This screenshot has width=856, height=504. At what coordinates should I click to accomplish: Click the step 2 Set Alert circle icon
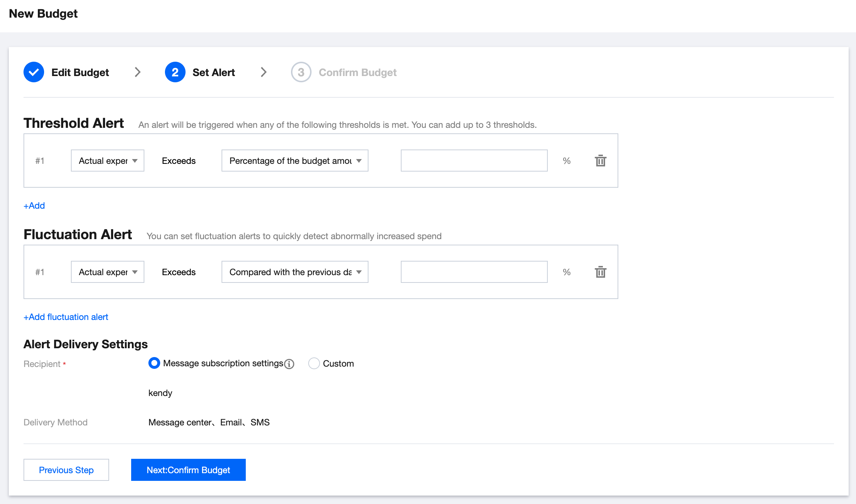click(175, 72)
